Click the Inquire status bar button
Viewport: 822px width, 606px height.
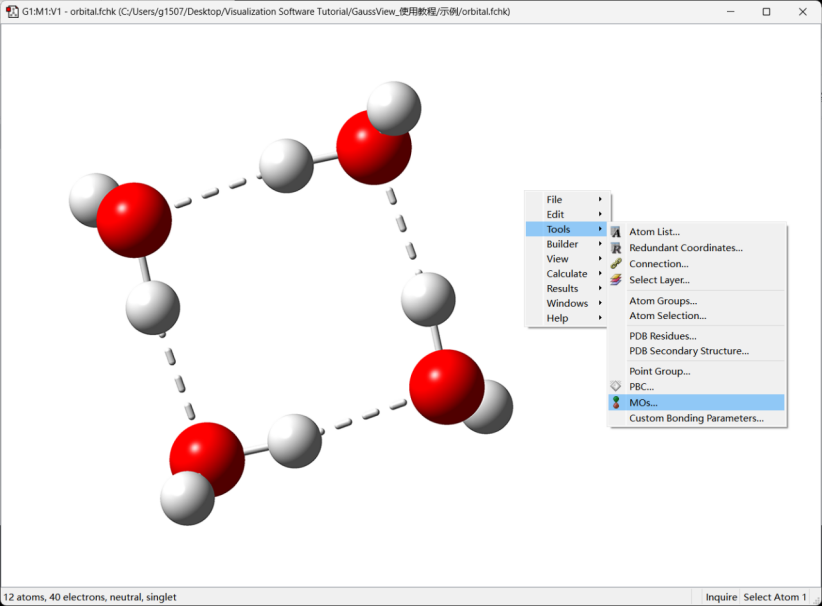point(721,597)
